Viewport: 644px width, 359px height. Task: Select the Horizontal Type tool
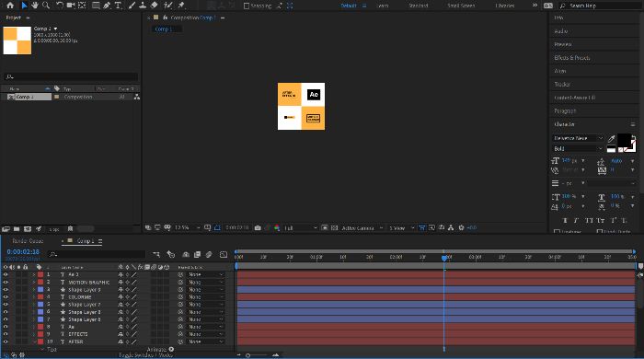tap(119, 6)
